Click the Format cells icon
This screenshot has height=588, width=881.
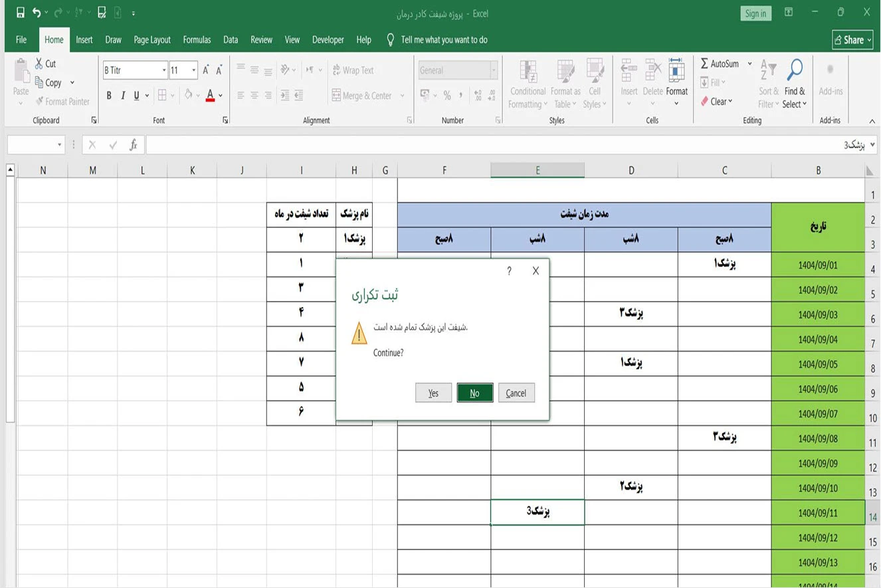point(676,70)
